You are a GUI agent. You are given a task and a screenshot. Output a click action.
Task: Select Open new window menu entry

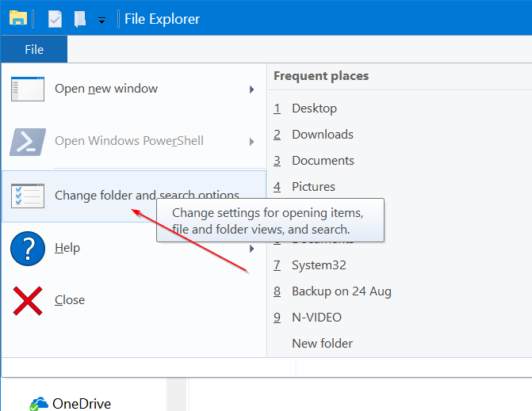click(134, 89)
